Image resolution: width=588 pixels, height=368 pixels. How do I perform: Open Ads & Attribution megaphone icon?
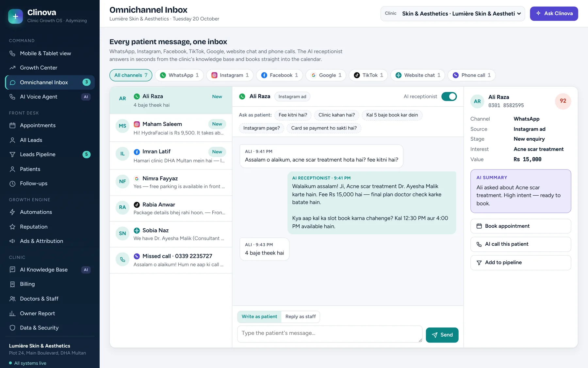pos(12,241)
